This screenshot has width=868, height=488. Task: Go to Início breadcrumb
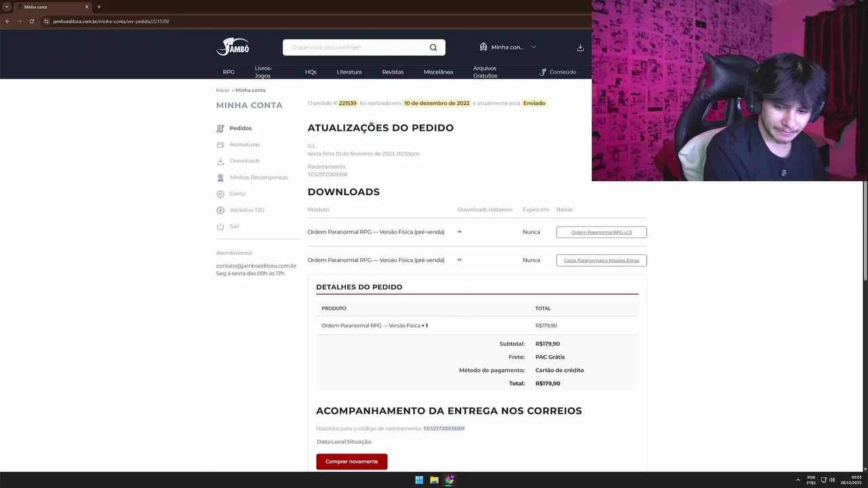(x=222, y=90)
